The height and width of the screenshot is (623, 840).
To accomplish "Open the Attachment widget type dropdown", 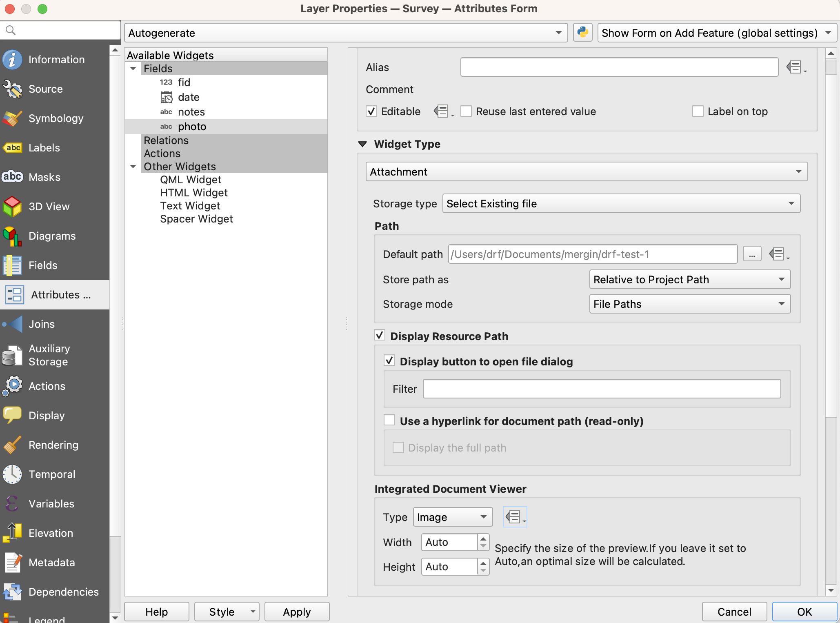I will tap(587, 171).
